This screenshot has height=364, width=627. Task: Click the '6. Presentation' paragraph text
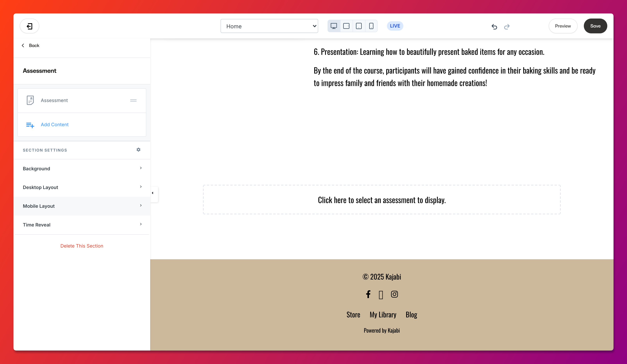[429, 52]
